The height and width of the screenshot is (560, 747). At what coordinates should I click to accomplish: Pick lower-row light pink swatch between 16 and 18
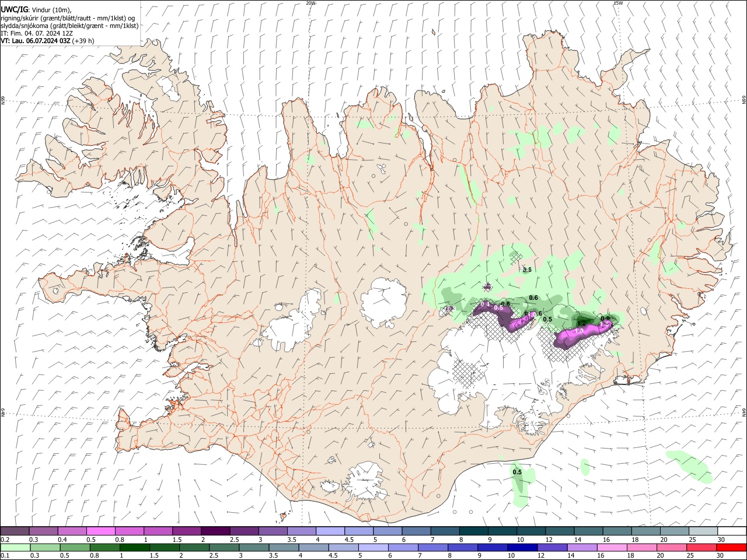(x=611, y=547)
